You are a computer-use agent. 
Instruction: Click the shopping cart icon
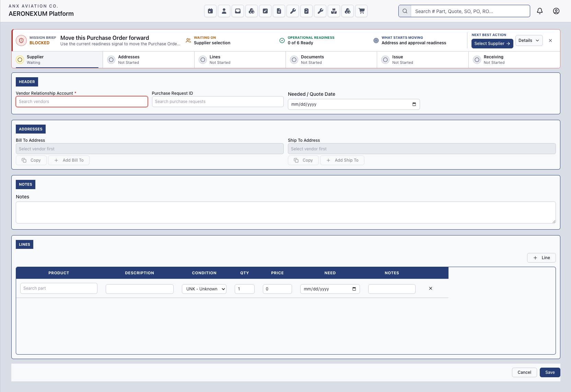coord(361,11)
